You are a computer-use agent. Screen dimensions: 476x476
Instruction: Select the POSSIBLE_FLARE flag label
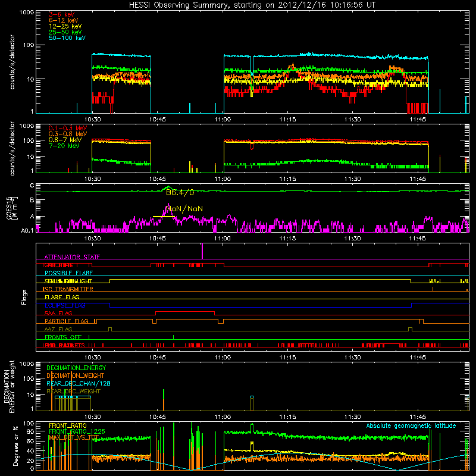pyautogui.click(x=68, y=273)
